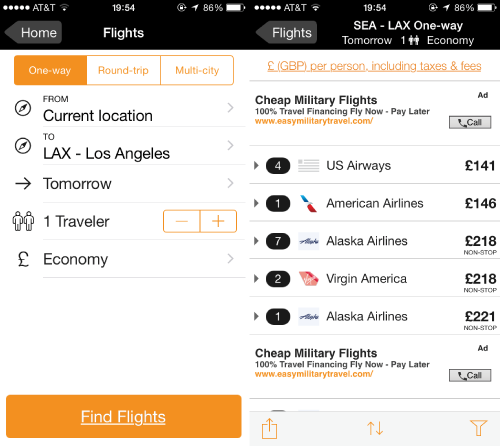Select the Multi-city option
This screenshot has width=500, height=446.
point(197,70)
